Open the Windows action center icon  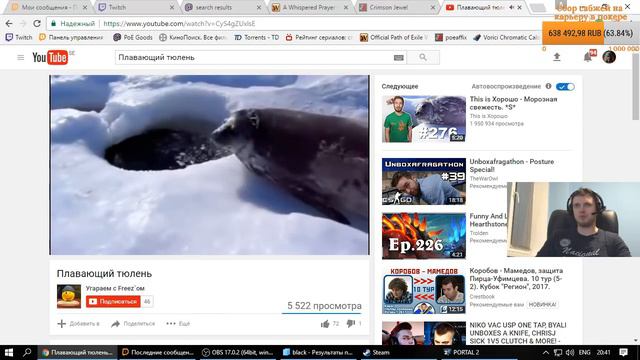[x=623, y=353]
